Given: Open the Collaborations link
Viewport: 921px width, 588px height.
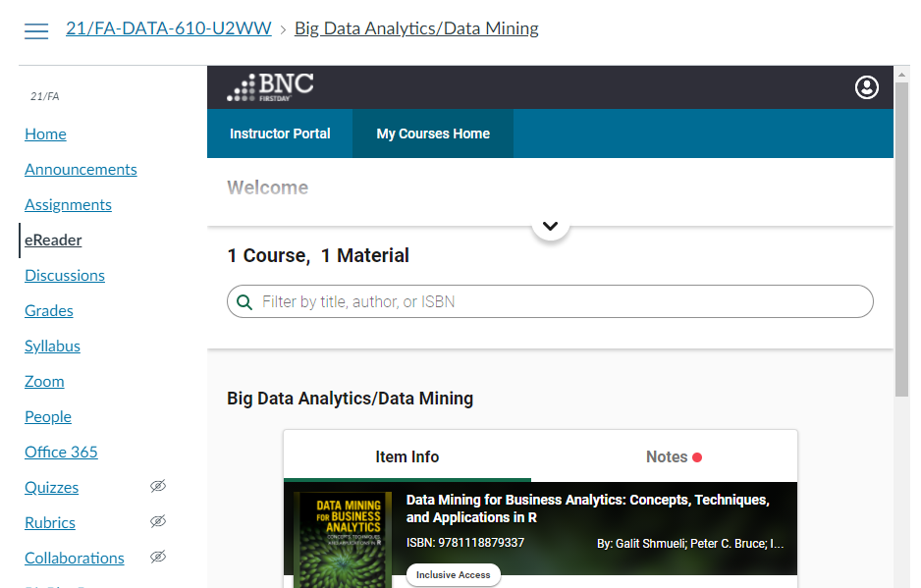Looking at the screenshot, I should (74, 558).
